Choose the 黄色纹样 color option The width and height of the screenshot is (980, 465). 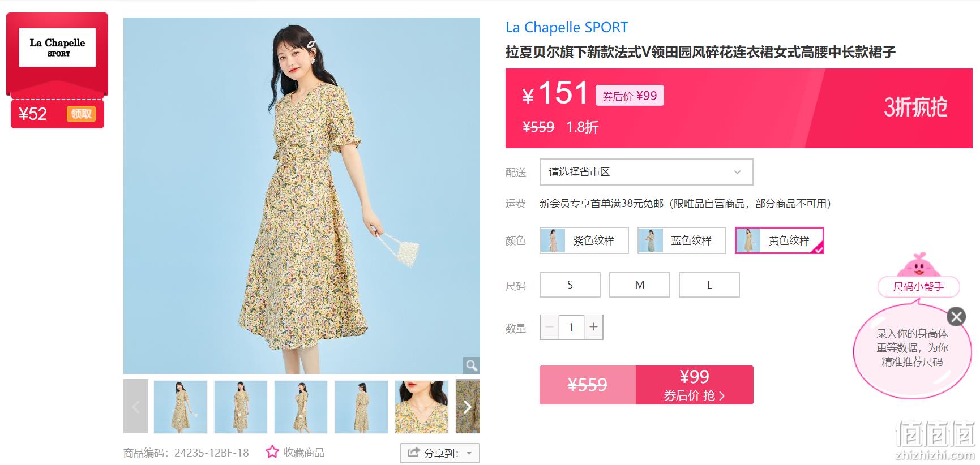(779, 240)
